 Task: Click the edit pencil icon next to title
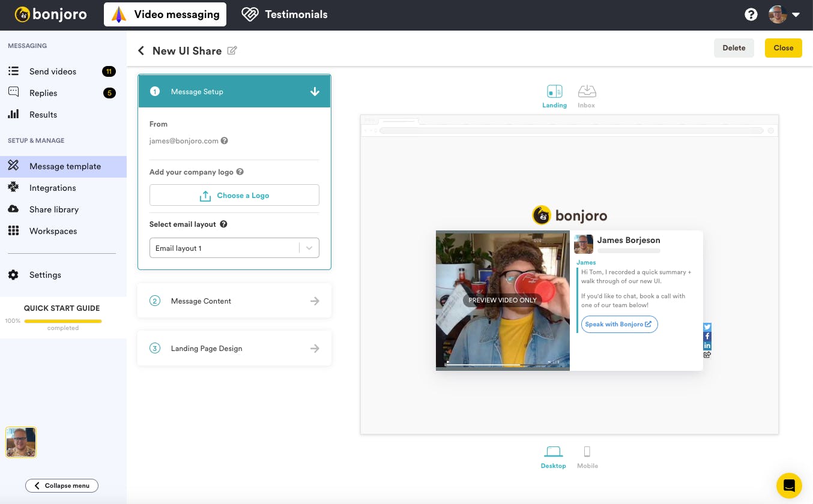(232, 50)
